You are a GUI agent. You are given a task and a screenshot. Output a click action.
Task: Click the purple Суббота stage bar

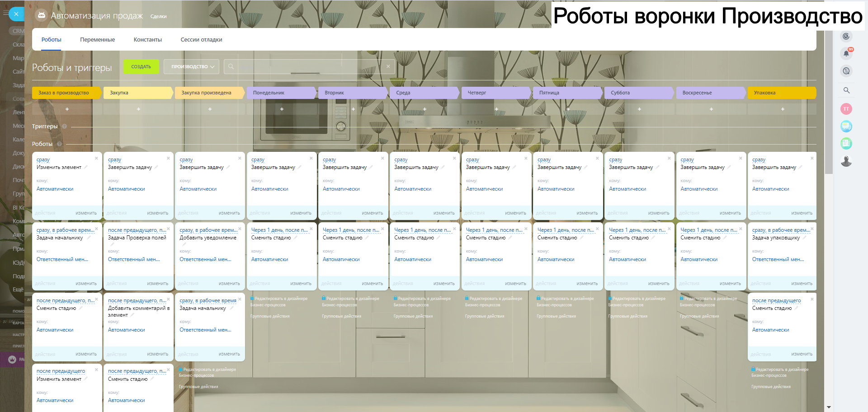click(x=639, y=93)
